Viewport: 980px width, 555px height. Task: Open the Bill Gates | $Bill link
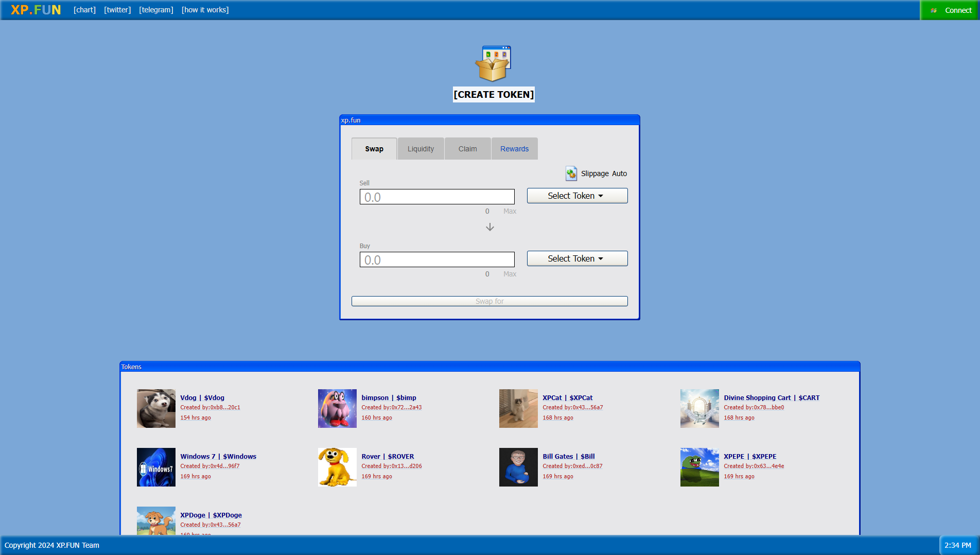569,456
